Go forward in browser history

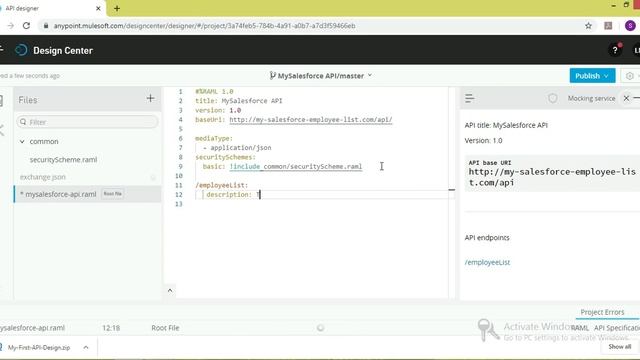[11, 26]
